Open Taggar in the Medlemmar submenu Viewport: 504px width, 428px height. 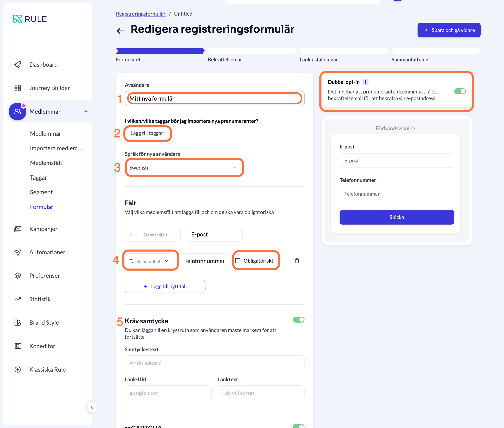pyautogui.click(x=39, y=178)
